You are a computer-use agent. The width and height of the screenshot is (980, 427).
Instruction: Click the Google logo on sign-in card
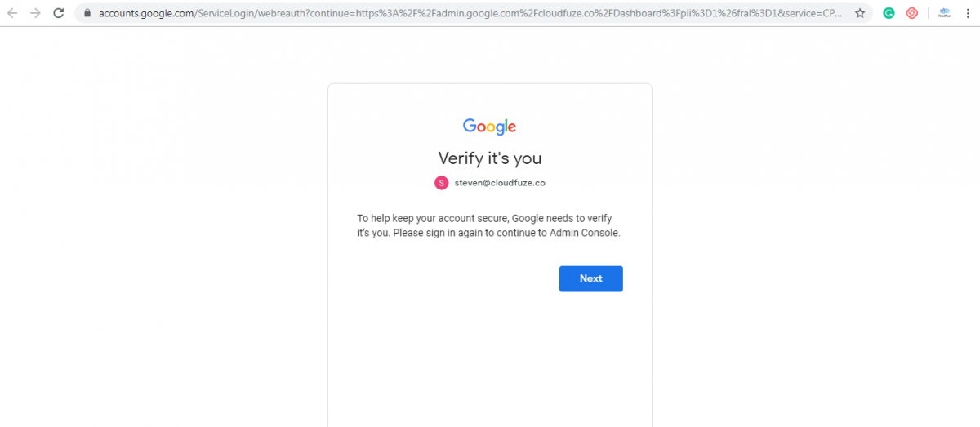coord(489,127)
